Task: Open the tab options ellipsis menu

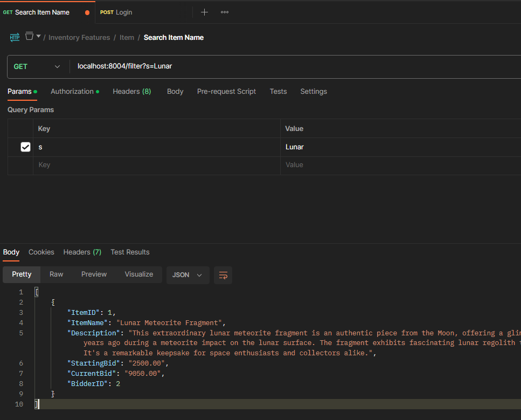Action: pos(225,12)
